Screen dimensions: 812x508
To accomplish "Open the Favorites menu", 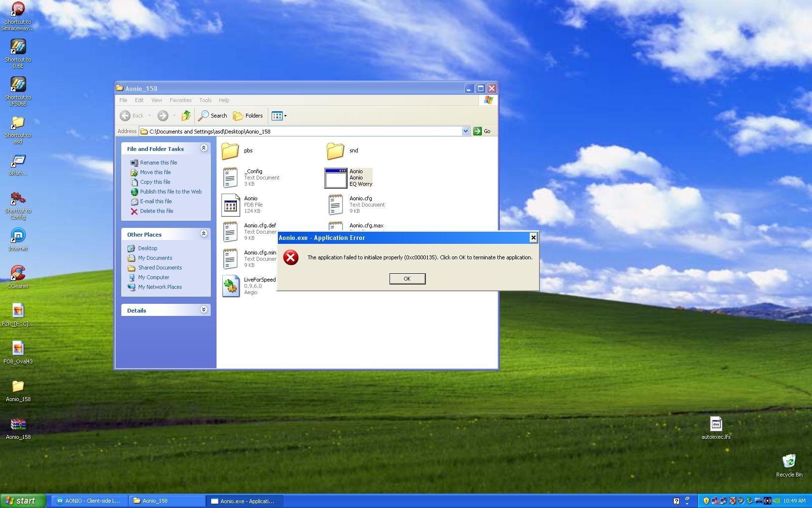I will pyautogui.click(x=180, y=100).
